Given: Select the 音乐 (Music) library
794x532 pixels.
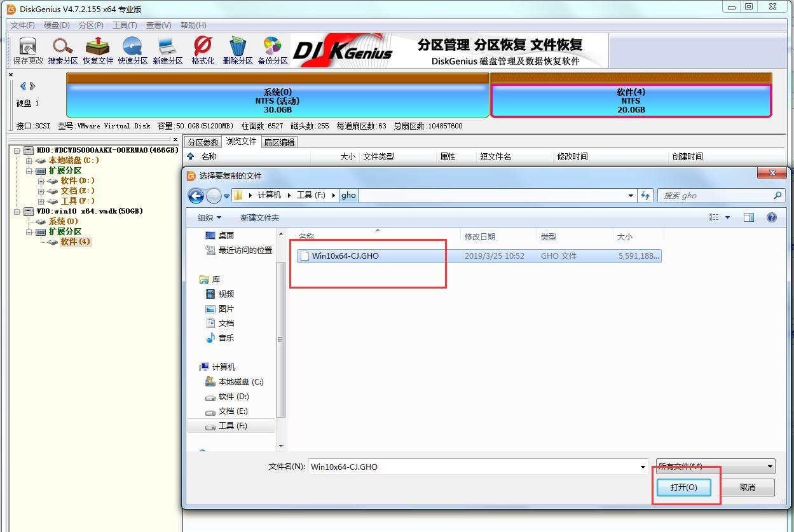Looking at the screenshot, I should pos(220,338).
